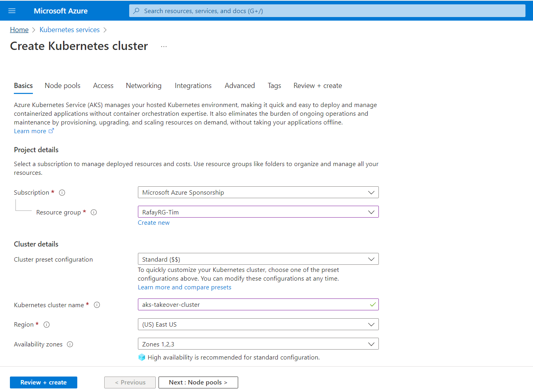This screenshot has height=392, width=533.
Task: Open Kubernetes services breadcrumb link
Action: click(x=70, y=30)
